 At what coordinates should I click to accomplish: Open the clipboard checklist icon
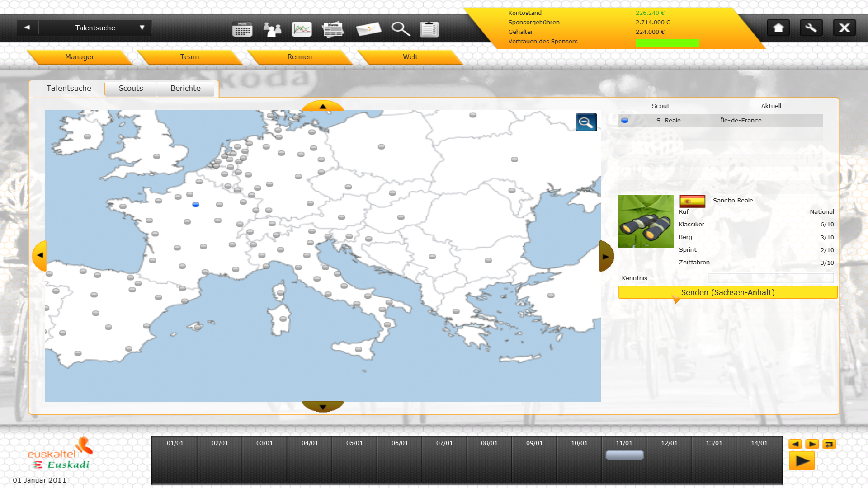[429, 29]
